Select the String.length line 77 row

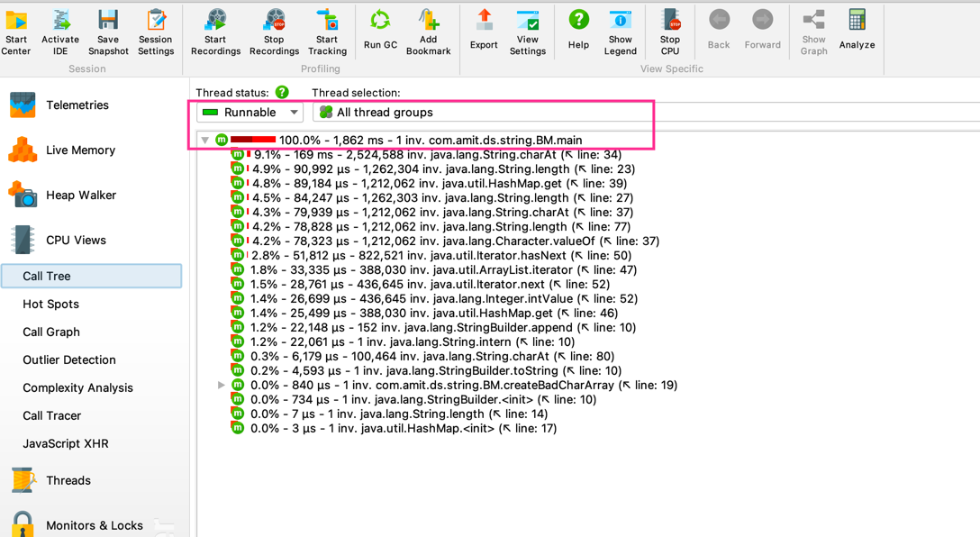pyautogui.click(x=431, y=226)
